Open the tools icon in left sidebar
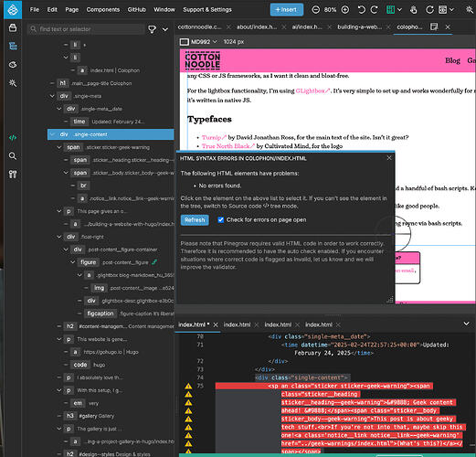This screenshot has width=476, height=457. 13,175
